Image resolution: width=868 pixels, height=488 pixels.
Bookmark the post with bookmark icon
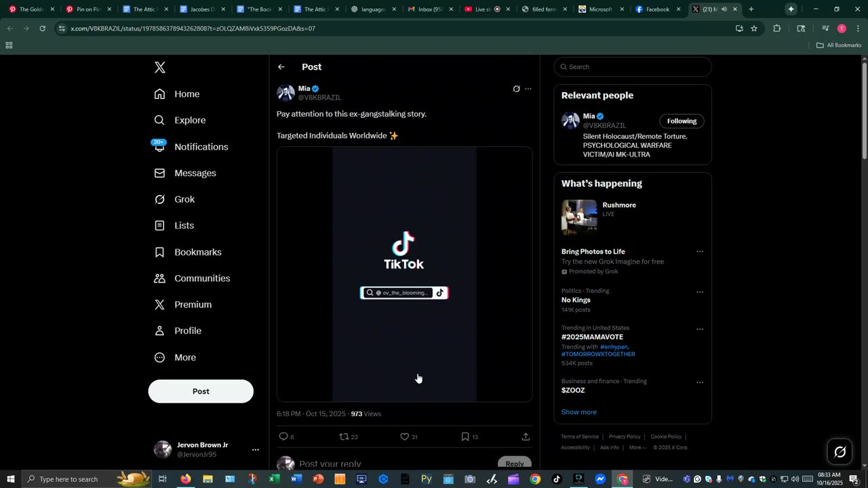(465, 436)
